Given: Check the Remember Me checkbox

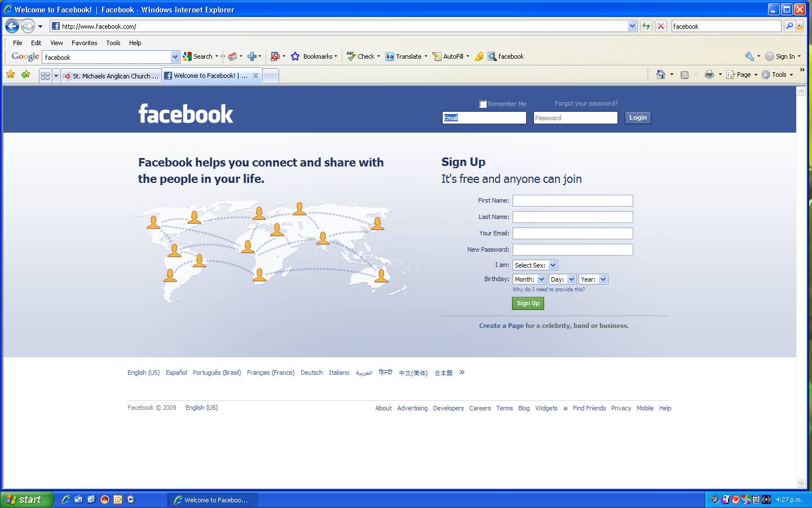Looking at the screenshot, I should (x=483, y=104).
